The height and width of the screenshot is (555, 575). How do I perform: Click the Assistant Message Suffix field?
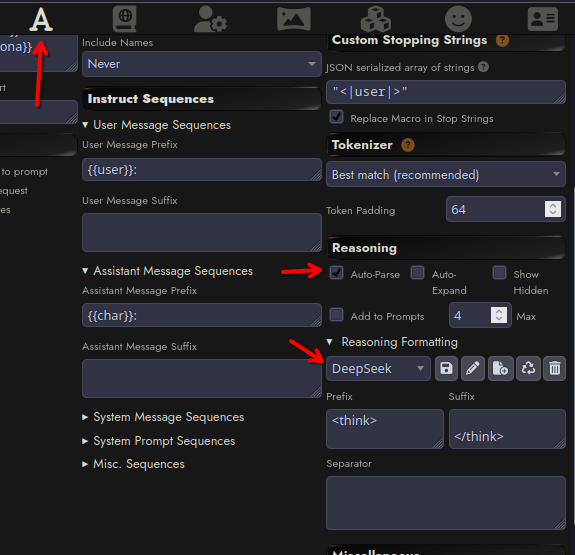tap(202, 379)
